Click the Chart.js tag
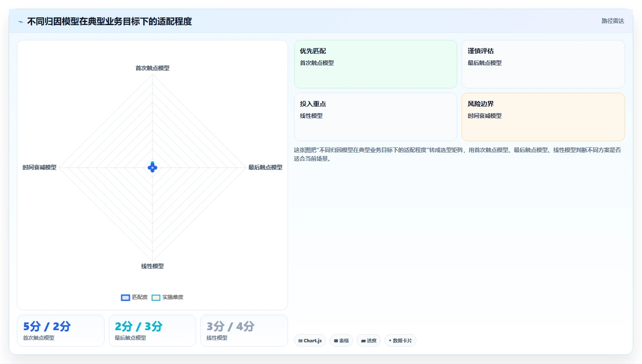Image resolution: width=642 pixels, height=364 pixels. click(x=310, y=341)
